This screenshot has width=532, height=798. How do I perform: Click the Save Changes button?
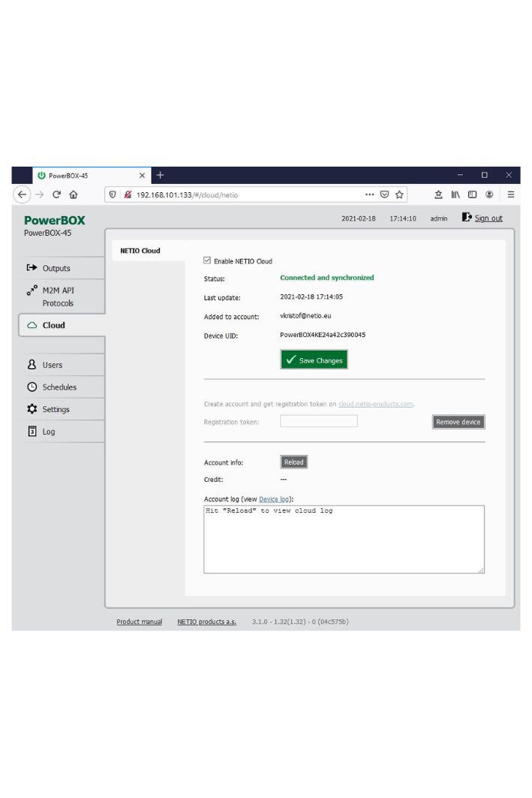(314, 360)
